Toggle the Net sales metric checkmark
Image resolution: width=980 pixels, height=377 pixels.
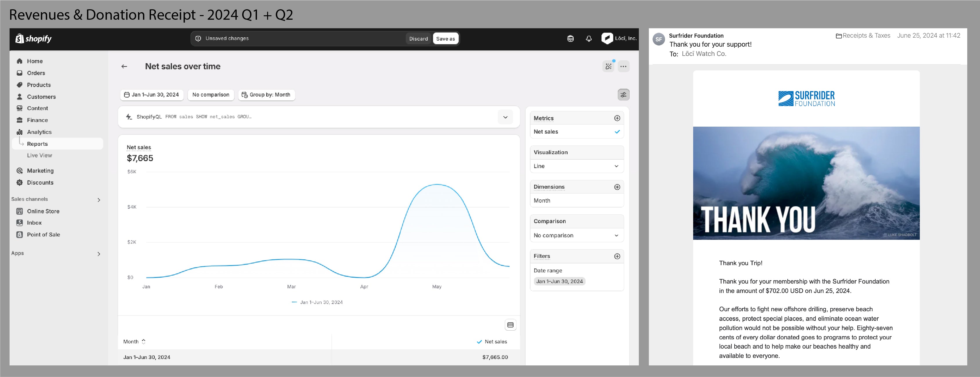(x=617, y=132)
